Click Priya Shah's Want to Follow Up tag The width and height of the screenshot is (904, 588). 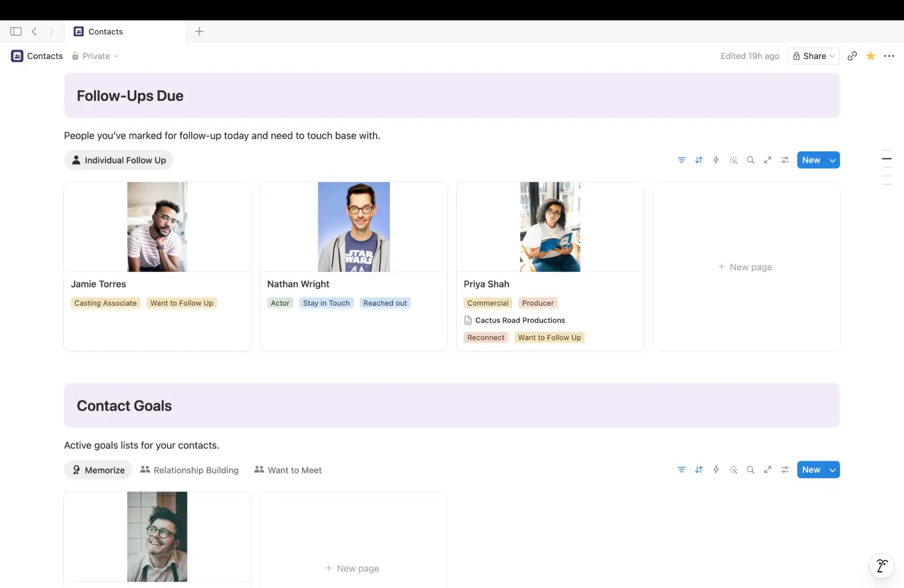[x=550, y=337]
